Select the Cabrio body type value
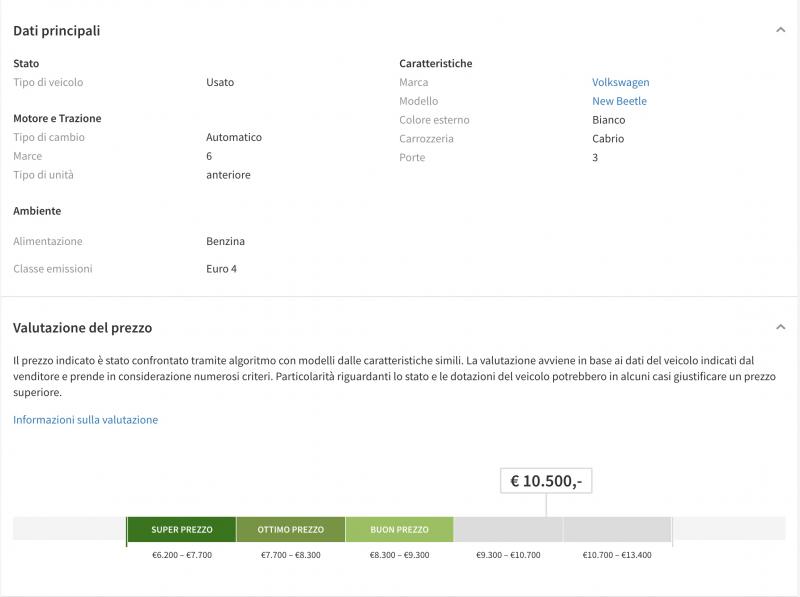The height and width of the screenshot is (597, 800). (x=608, y=139)
